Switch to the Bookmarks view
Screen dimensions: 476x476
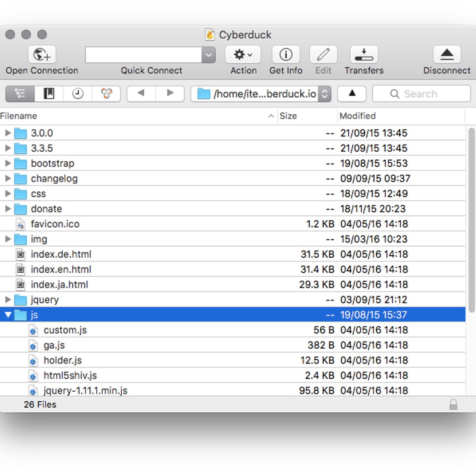[x=49, y=94]
